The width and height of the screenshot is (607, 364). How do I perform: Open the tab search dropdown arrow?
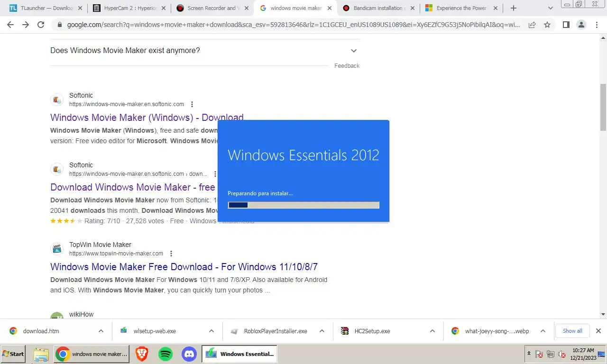tap(550, 8)
